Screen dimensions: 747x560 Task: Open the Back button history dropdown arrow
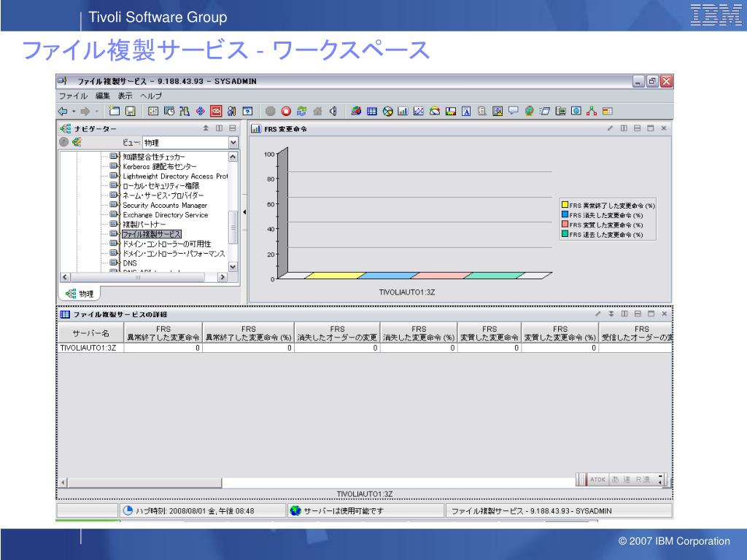click(74, 112)
